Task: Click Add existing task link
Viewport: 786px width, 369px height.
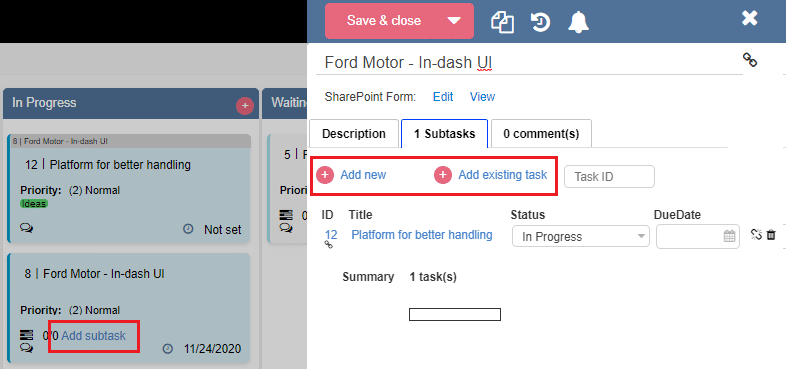Action: [x=503, y=175]
